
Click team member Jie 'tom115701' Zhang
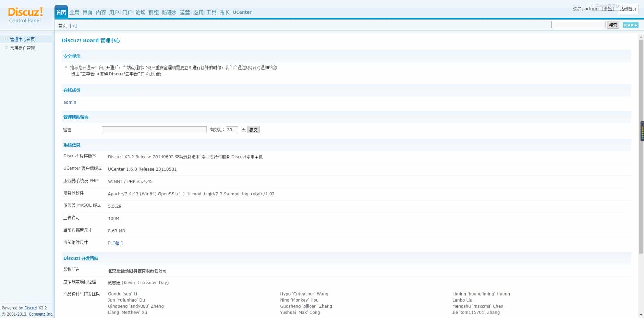[476, 313]
